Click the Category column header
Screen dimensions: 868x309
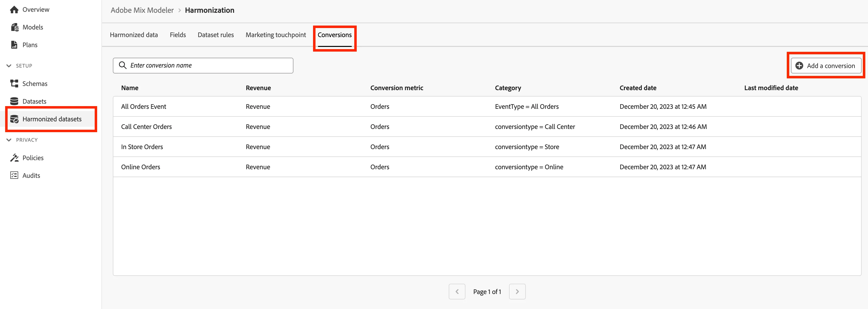[x=508, y=88]
